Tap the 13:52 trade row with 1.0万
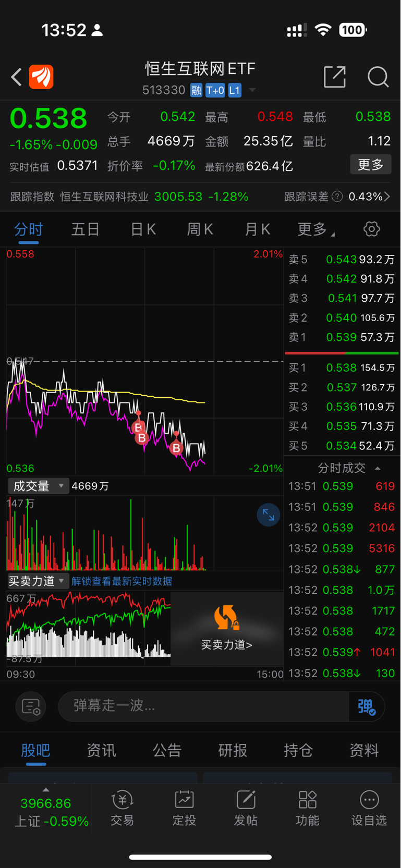Image resolution: width=401 pixels, height=868 pixels. 342,590
